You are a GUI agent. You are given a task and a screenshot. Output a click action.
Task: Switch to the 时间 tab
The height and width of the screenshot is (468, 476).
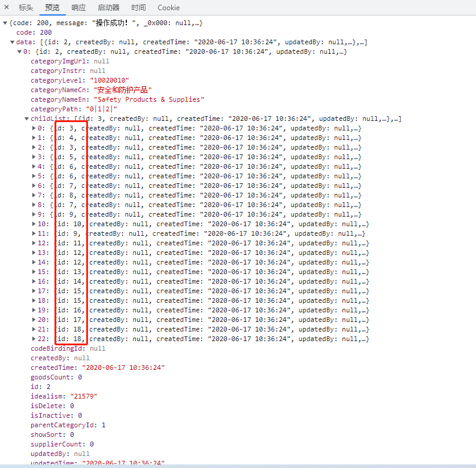point(138,8)
